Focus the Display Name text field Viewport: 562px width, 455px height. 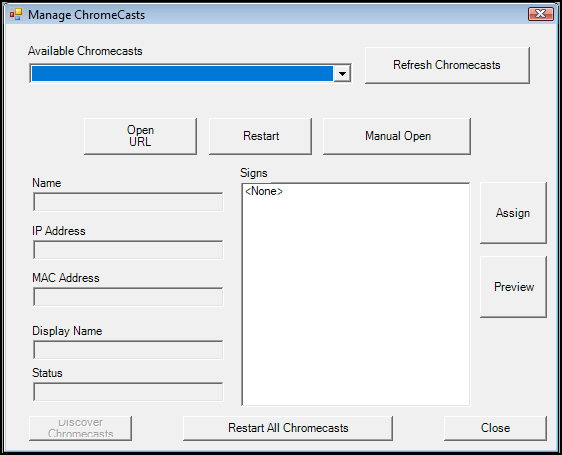(128, 350)
